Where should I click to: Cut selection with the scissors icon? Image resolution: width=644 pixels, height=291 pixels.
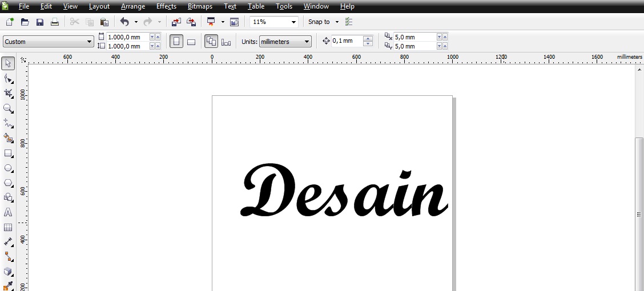tap(74, 22)
